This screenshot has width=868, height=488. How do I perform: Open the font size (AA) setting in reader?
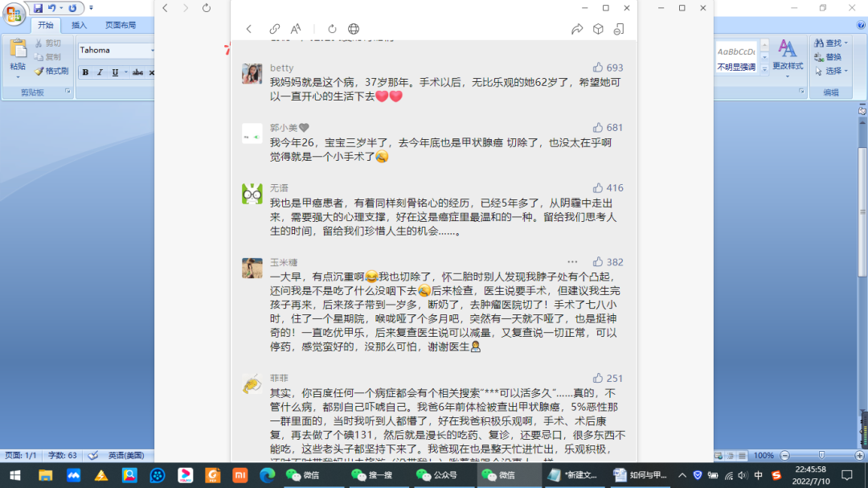(296, 28)
